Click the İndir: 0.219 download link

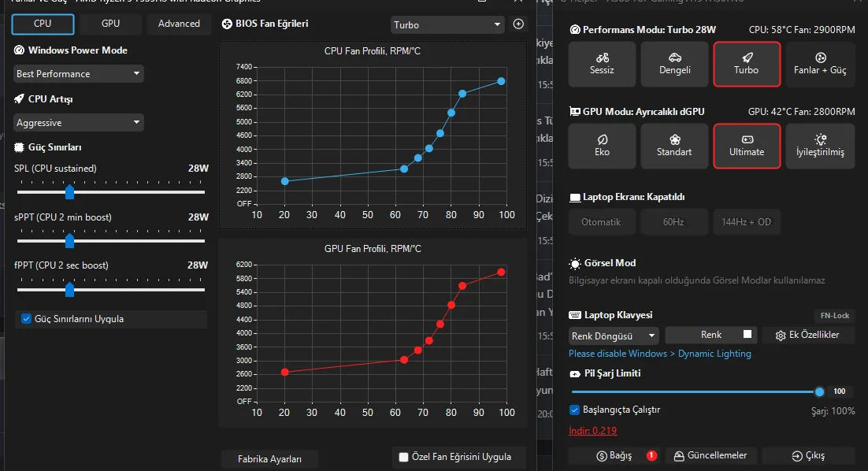[x=592, y=431]
